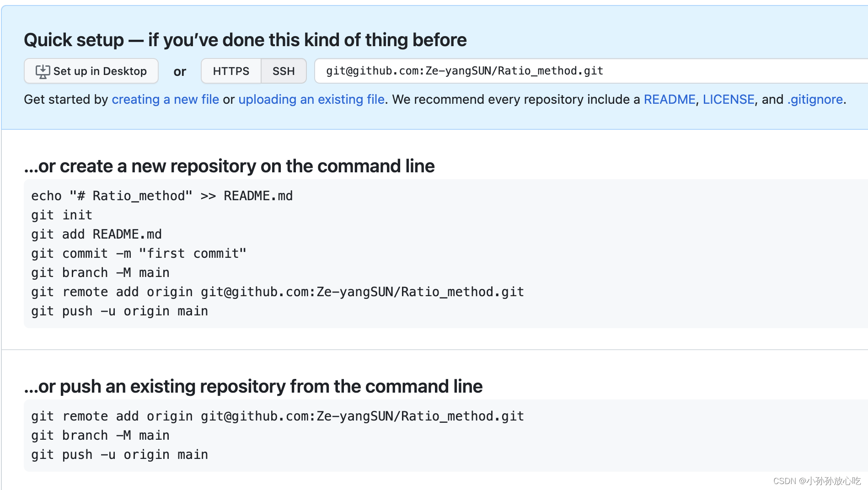Screen dimensions: 868x490
Task: Click Set up in Desktop button
Action: (91, 71)
